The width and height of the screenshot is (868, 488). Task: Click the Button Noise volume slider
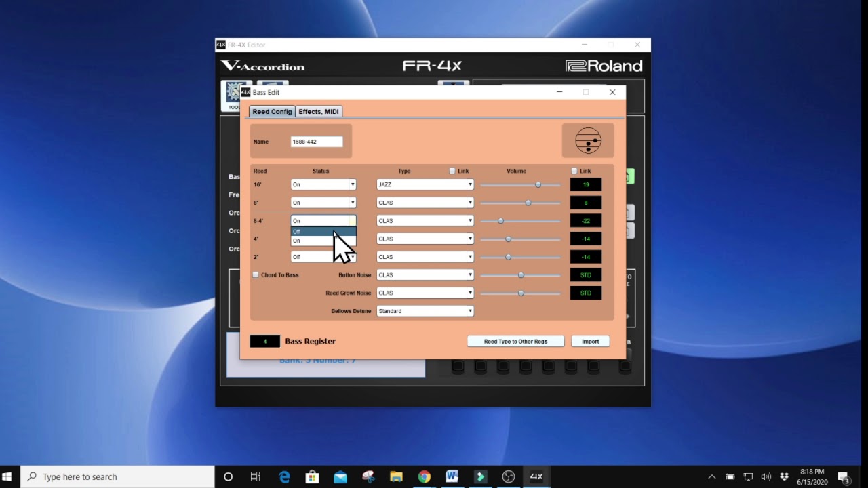pyautogui.click(x=521, y=275)
